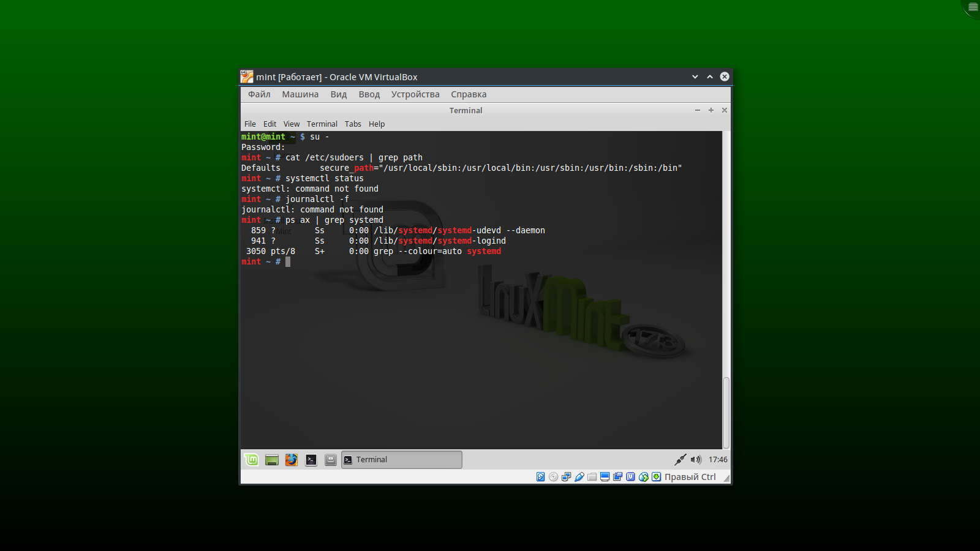Image resolution: width=980 pixels, height=551 pixels.
Task: Minimize the guest Terminal window
Action: tap(697, 110)
